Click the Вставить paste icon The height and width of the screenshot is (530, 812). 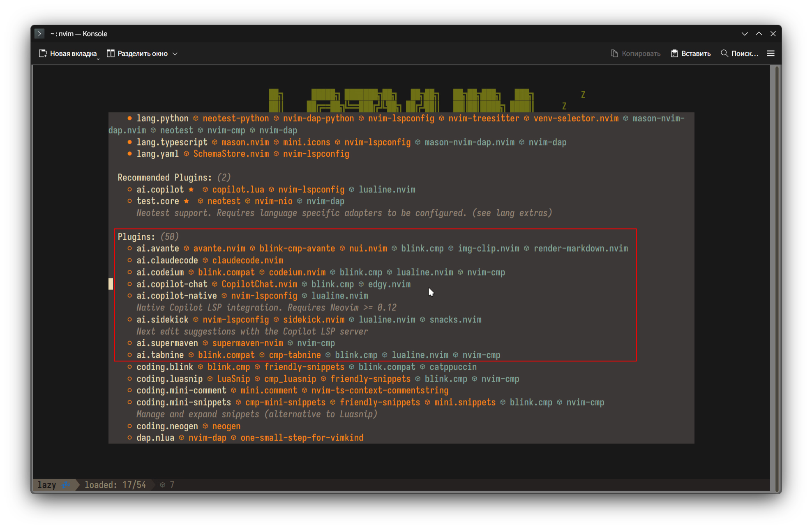click(x=674, y=53)
